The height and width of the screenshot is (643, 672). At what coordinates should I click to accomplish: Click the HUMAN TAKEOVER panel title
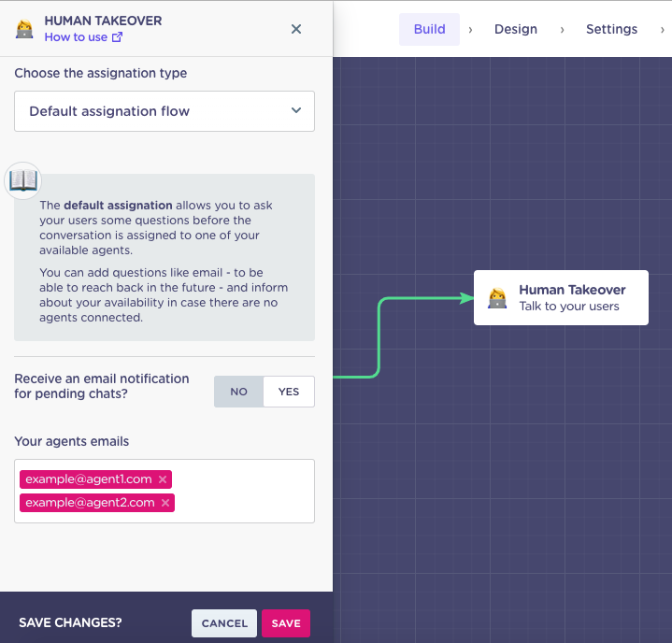104,21
